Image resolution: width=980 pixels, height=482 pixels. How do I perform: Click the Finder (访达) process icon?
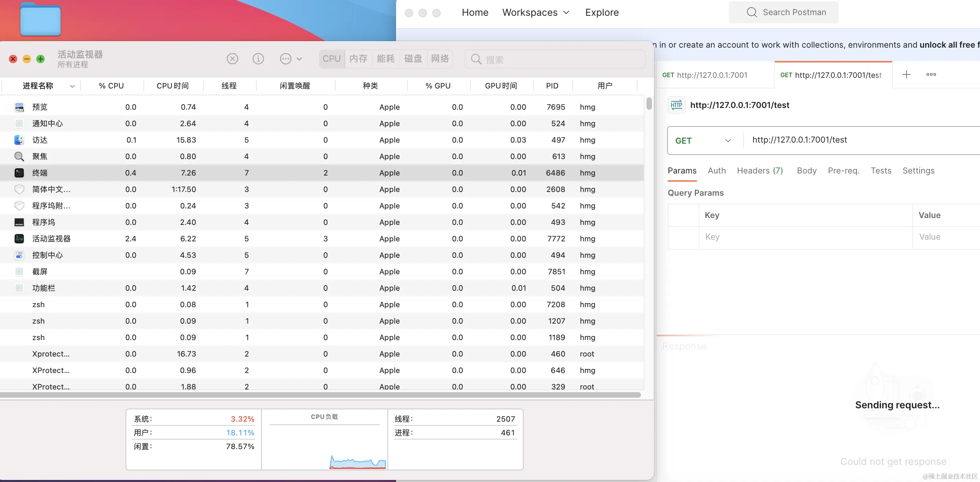pos(19,140)
